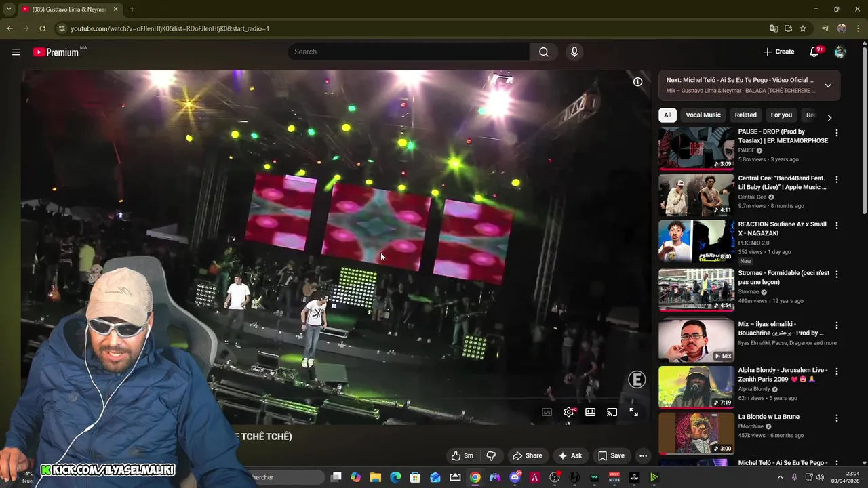Switch player to theater mode
Image resolution: width=868 pixels, height=488 pixels.
[591, 412]
